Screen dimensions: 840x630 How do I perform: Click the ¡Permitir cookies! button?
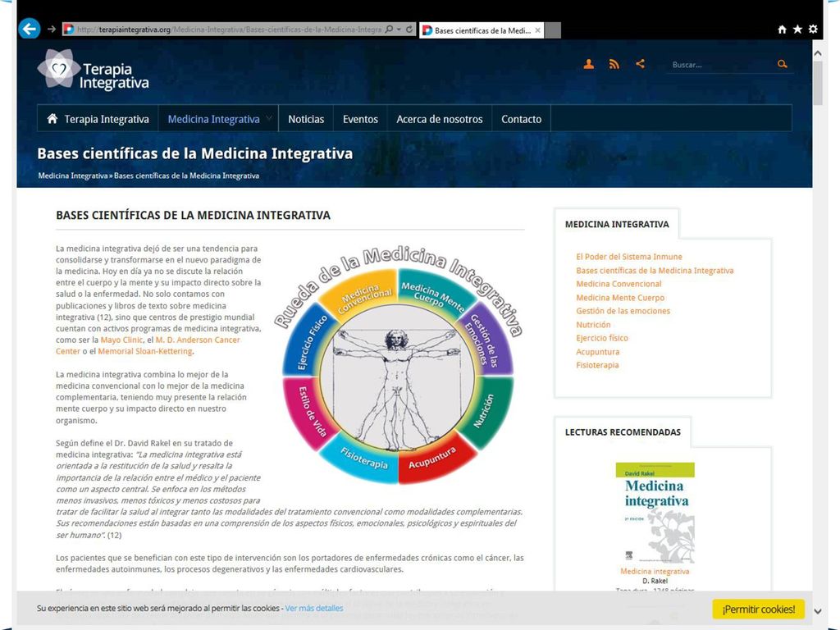pyautogui.click(x=758, y=609)
